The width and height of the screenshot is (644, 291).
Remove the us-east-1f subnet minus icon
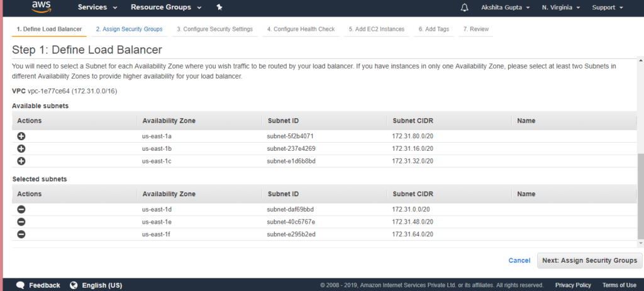(21, 234)
